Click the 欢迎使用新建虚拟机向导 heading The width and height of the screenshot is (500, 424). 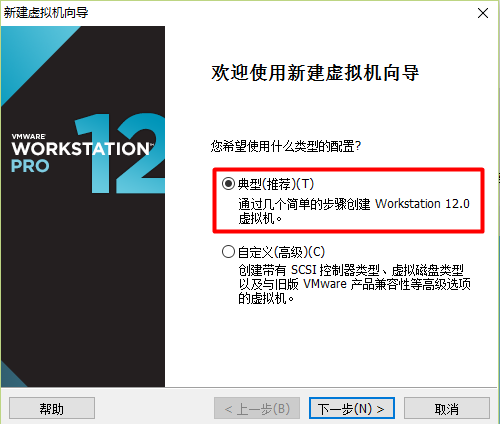315,73
